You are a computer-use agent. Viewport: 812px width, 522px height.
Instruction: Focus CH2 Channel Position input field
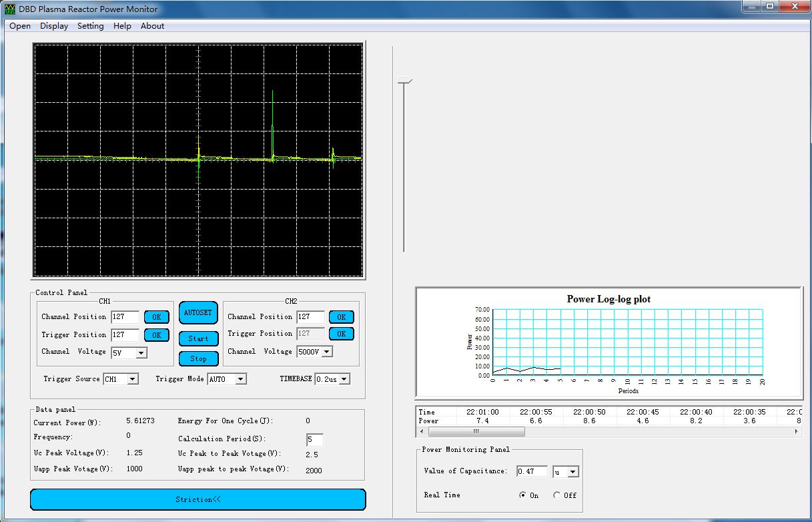pos(310,317)
